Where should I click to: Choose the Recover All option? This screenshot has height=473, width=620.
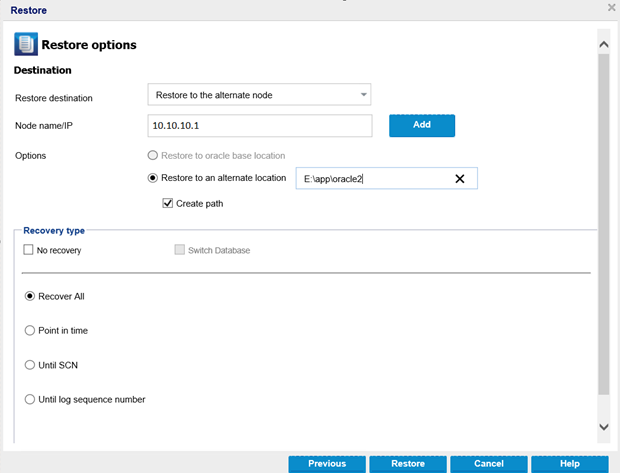30,297
